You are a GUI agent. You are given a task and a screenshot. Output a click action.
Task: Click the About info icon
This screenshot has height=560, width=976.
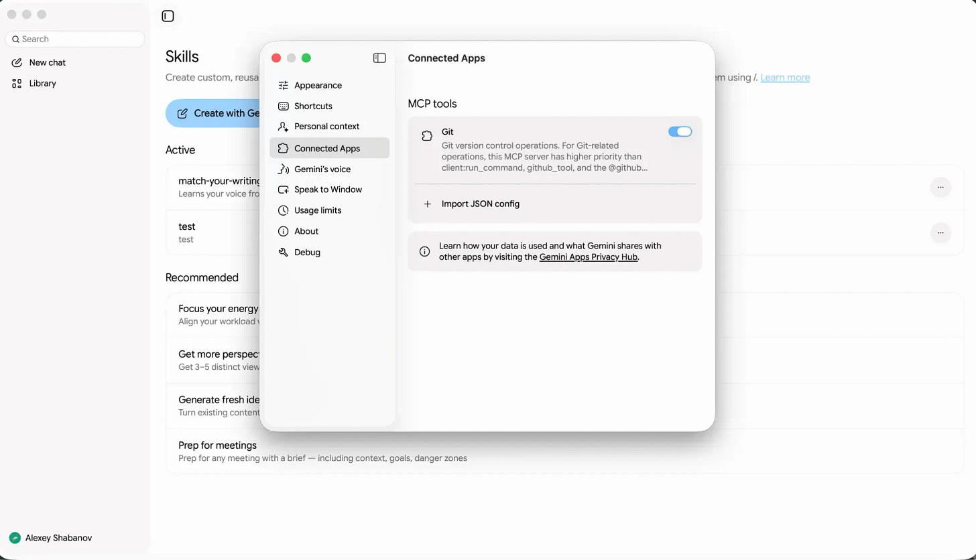pyautogui.click(x=283, y=231)
